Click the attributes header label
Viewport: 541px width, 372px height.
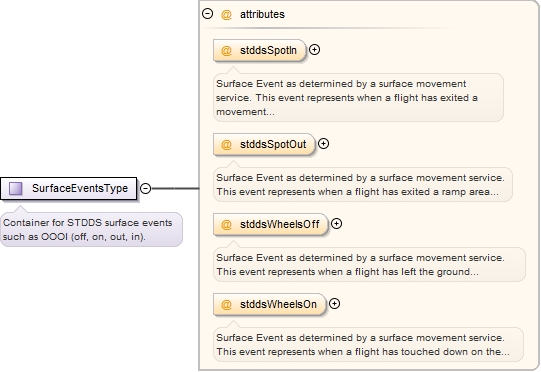(x=262, y=14)
